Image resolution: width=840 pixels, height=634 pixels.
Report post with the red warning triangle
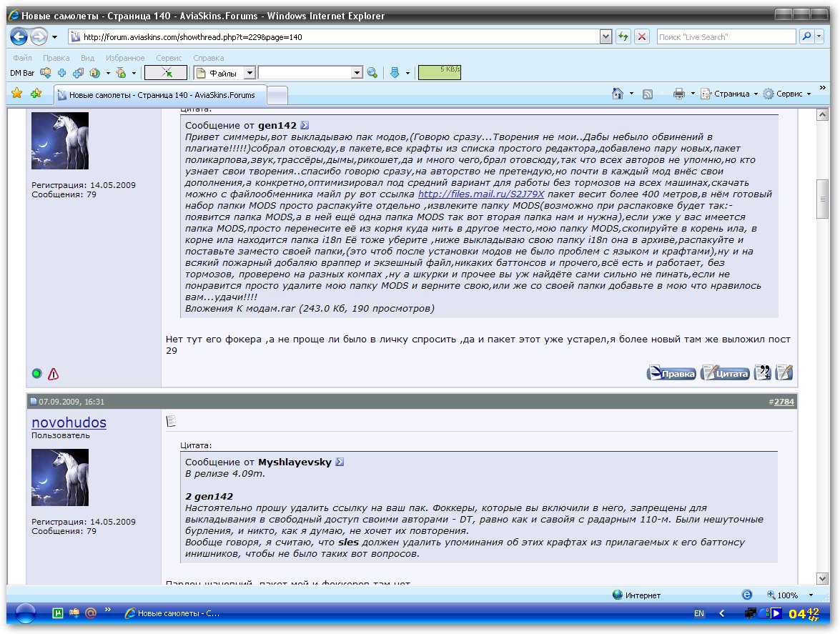53,374
